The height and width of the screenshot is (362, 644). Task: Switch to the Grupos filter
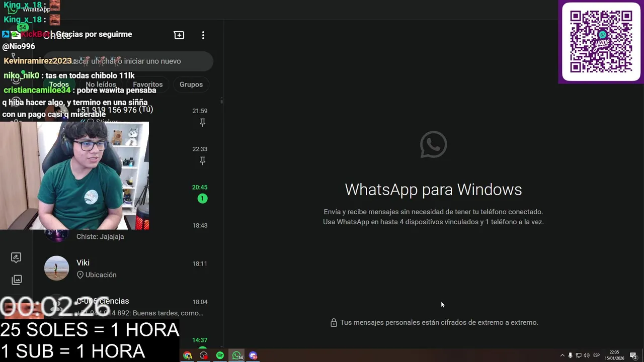191,84
